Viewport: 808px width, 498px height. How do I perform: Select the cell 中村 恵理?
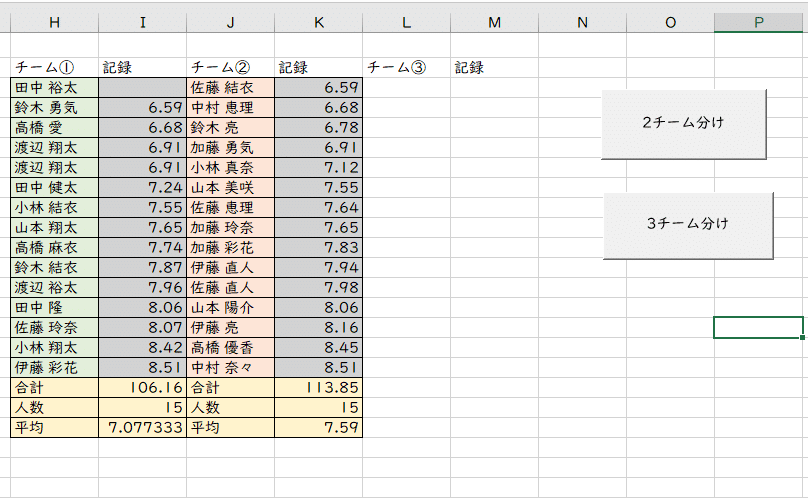point(230,108)
